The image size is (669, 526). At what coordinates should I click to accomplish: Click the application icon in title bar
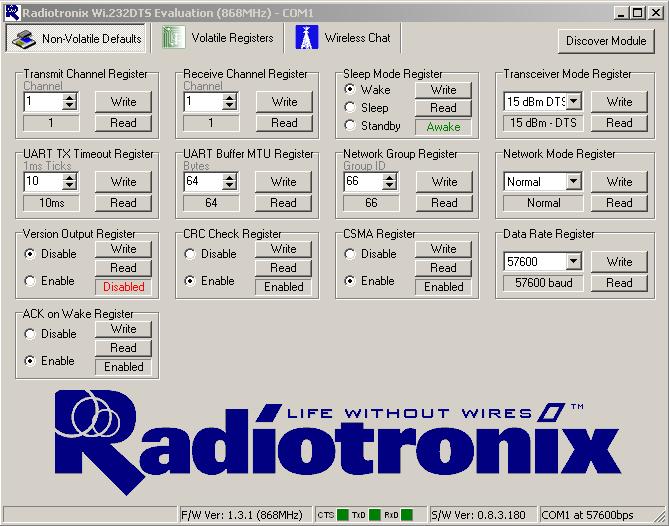coord(10,10)
